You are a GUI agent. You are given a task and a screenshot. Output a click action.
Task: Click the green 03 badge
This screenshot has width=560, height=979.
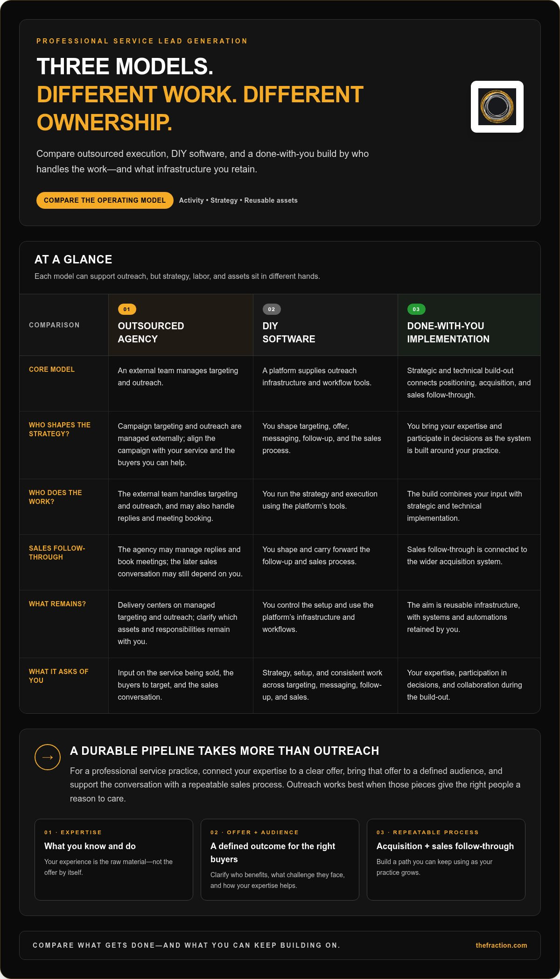416,309
